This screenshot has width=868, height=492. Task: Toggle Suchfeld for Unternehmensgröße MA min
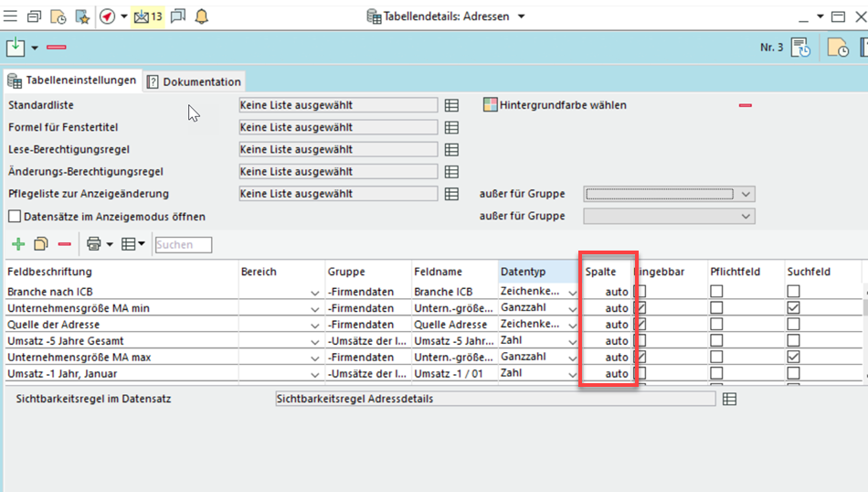(793, 308)
